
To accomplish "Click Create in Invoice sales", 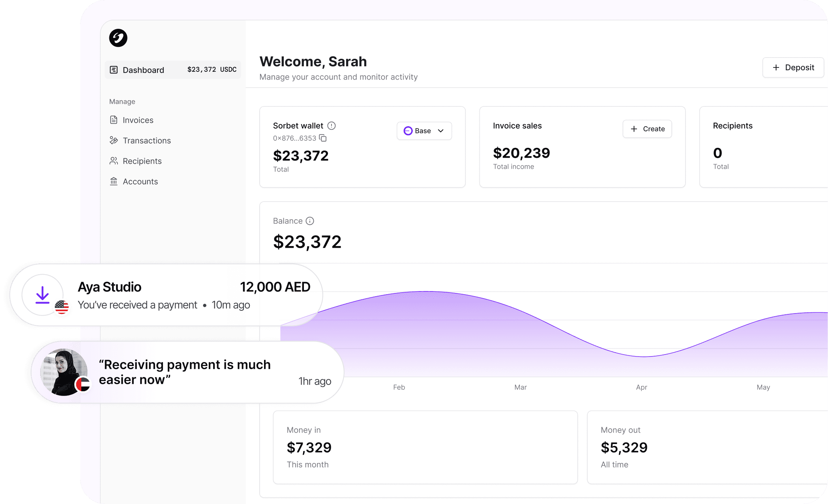I will pos(647,129).
